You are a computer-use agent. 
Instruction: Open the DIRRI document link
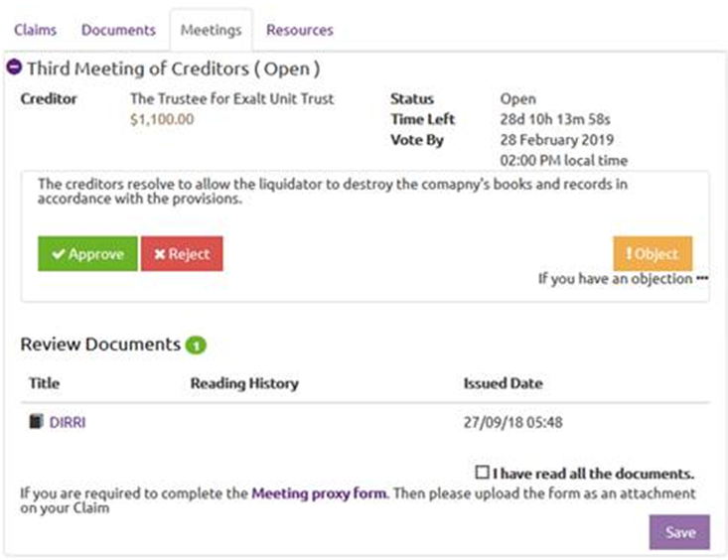(x=68, y=422)
